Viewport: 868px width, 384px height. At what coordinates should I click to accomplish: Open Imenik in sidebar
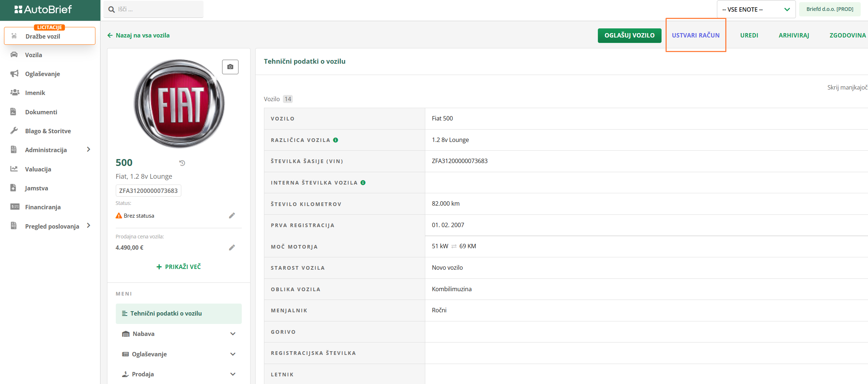[x=35, y=93]
